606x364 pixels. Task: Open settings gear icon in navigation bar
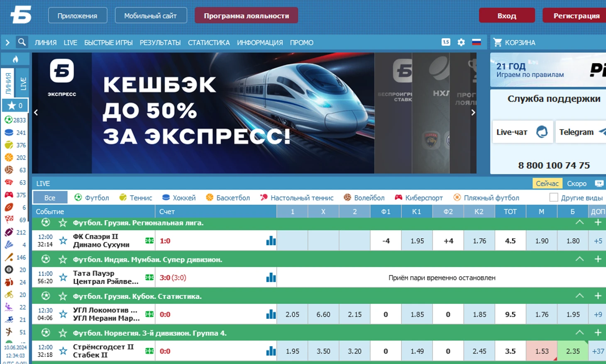pos(461,42)
